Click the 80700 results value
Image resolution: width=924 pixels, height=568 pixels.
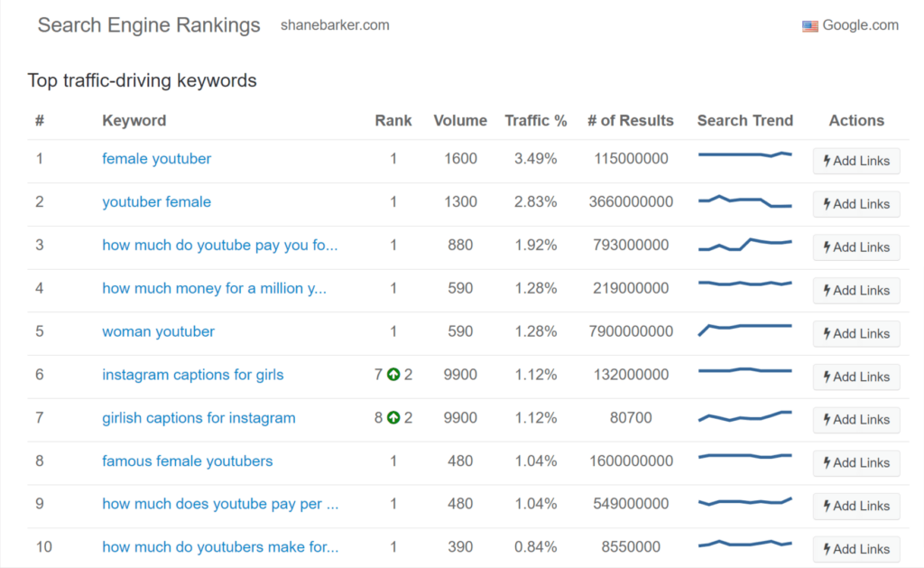coord(631,417)
